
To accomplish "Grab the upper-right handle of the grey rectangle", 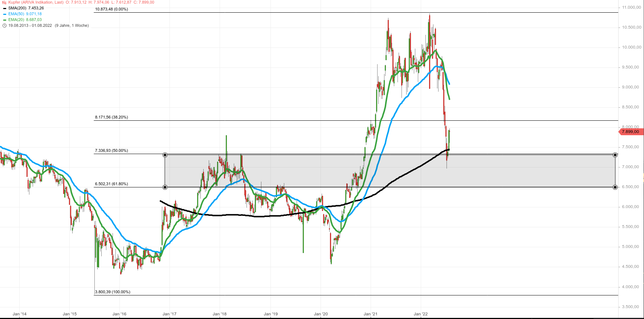I will pos(615,155).
